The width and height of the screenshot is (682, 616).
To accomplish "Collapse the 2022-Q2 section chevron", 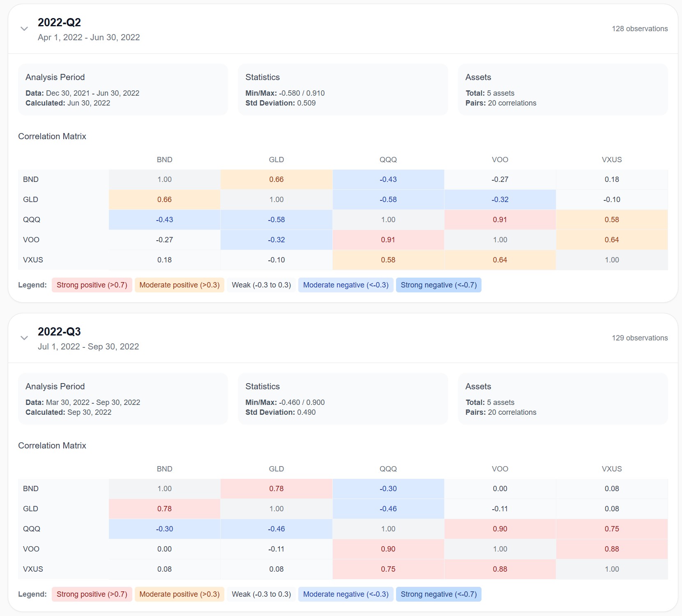I will (24, 29).
